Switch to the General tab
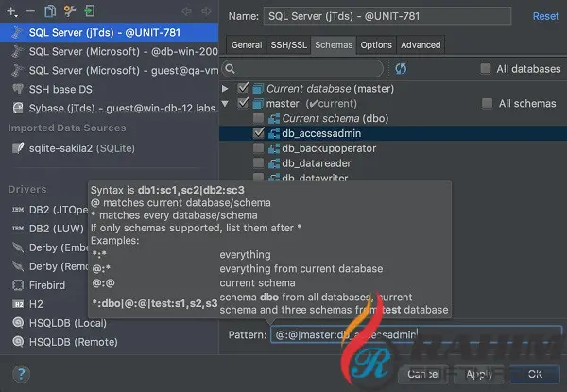Screen dimensions: 567x392 click(247, 44)
